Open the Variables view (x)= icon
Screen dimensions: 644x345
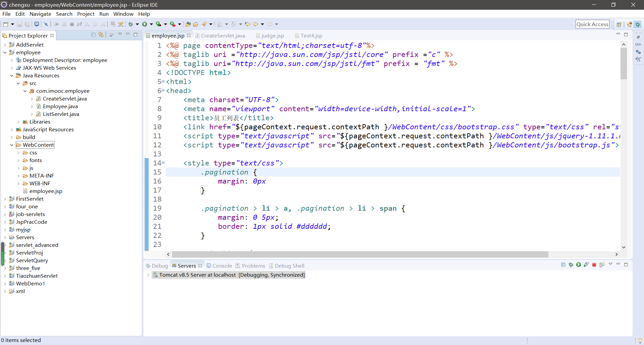[x=638, y=44]
